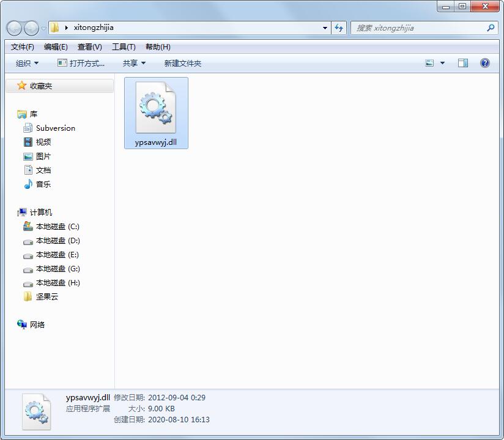Click the refresh icon in address bar

click(338, 28)
